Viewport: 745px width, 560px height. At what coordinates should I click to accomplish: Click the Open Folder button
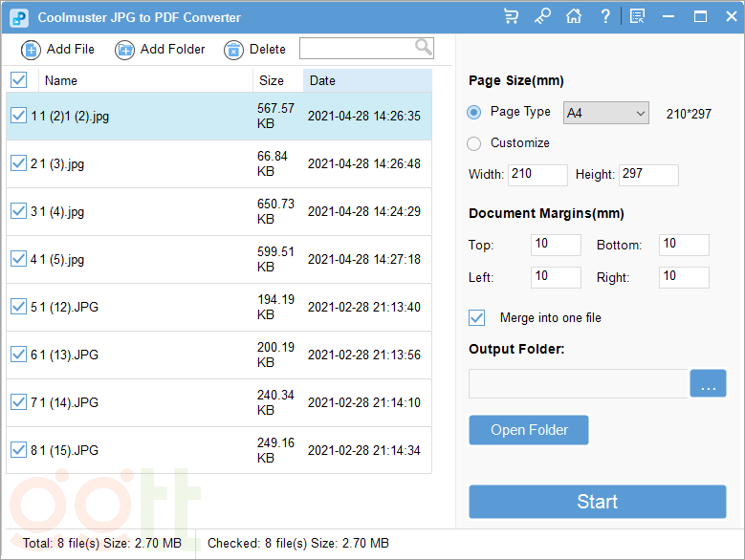pos(528,430)
